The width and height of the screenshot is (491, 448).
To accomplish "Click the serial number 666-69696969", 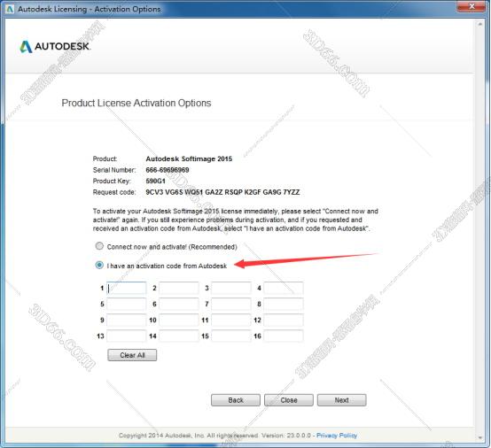I will [168, 170].
